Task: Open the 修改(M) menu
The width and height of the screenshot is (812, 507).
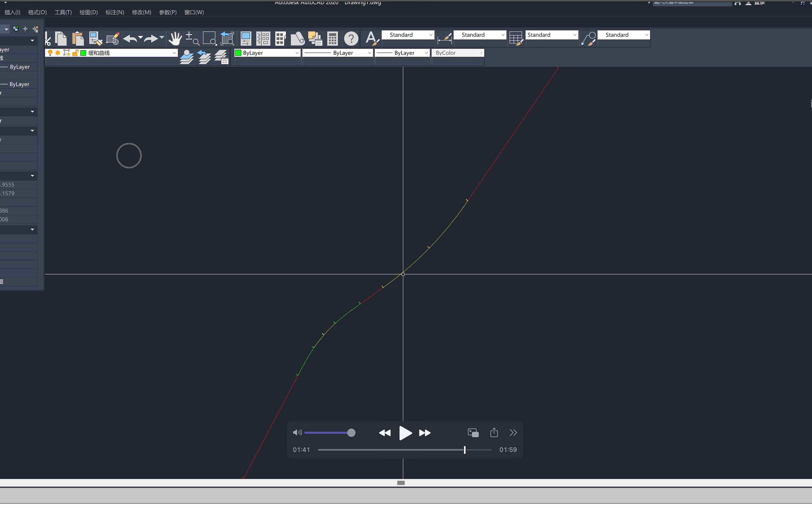Action: (x=141, y=12)
